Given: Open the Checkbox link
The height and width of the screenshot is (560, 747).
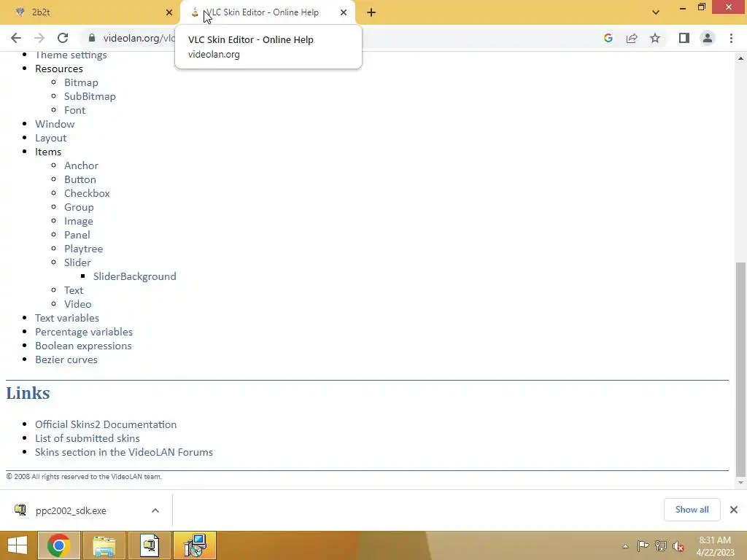Looking at the screenshot, I should click(88, 193).
